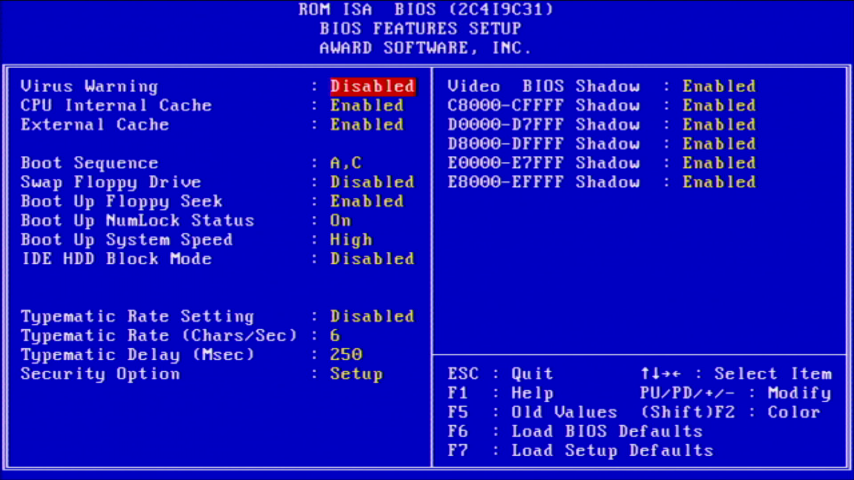854x480 pixels.
Task: Click the (Shift)F2 Color option
Action: (x=730, y=413)
